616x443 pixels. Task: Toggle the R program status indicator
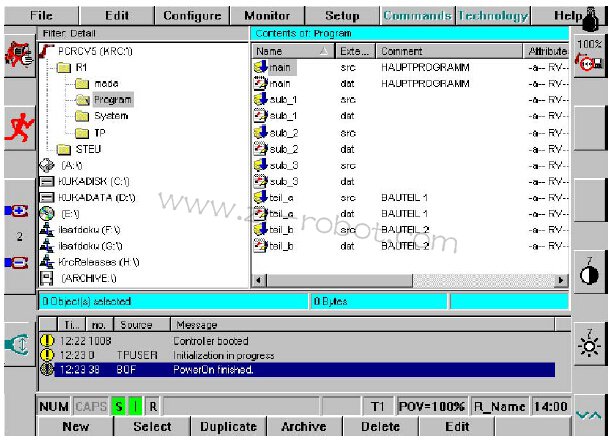point(152,407)
